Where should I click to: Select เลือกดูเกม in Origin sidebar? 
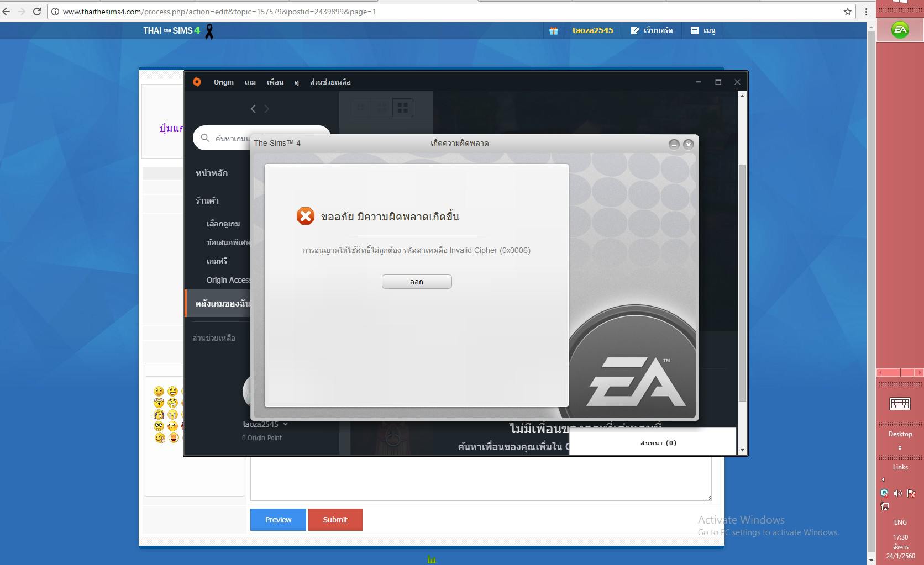(x=223, y=224)
